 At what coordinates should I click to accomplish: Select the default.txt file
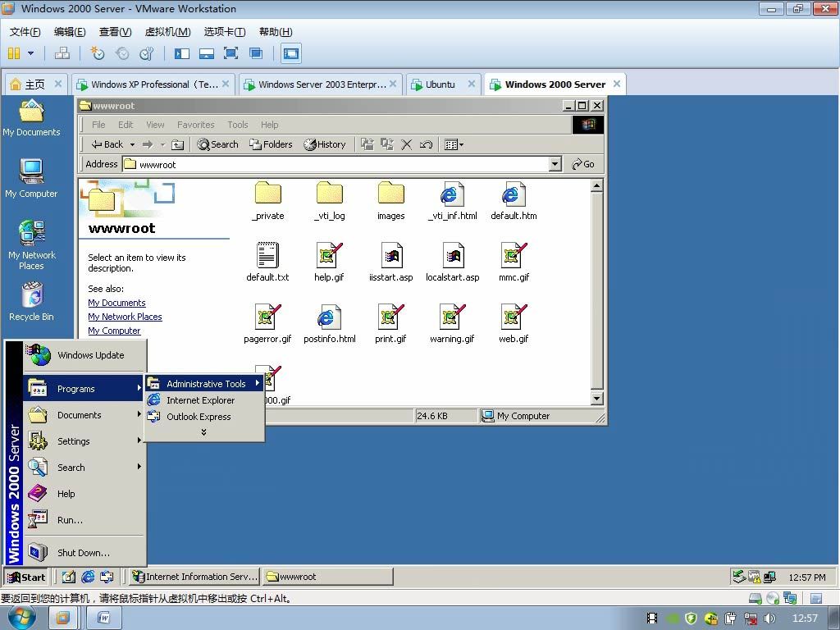coord(267,262)
